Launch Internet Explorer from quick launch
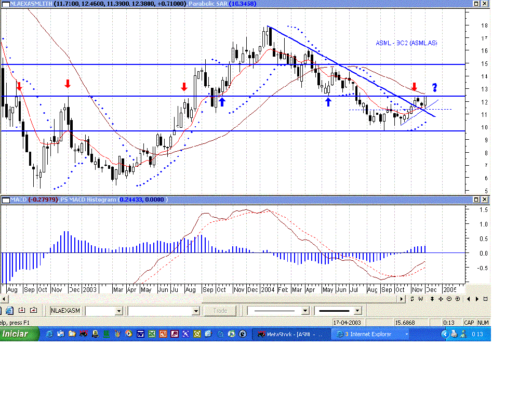This screenshot has height=399, width=532. pos(49,334)
